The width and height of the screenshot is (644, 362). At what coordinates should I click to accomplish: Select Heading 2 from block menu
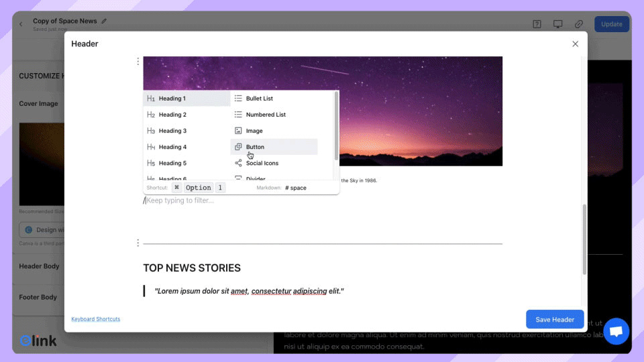[186, 115]
